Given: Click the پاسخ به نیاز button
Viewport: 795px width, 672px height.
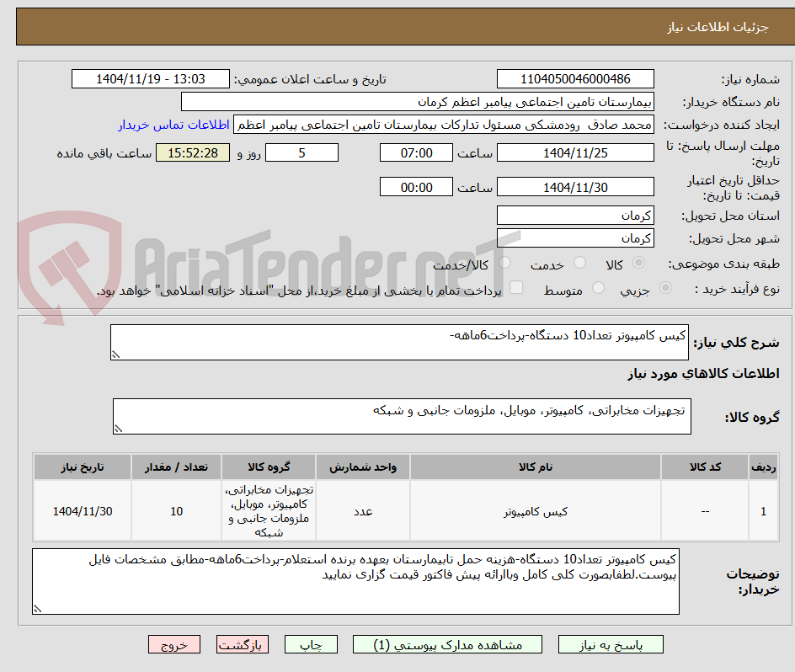Looking at the screenshot, I should point(611,644).
